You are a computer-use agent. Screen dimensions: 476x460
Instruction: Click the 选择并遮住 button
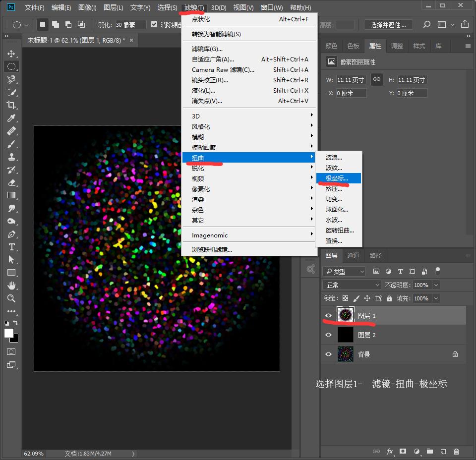pos(388,24)
